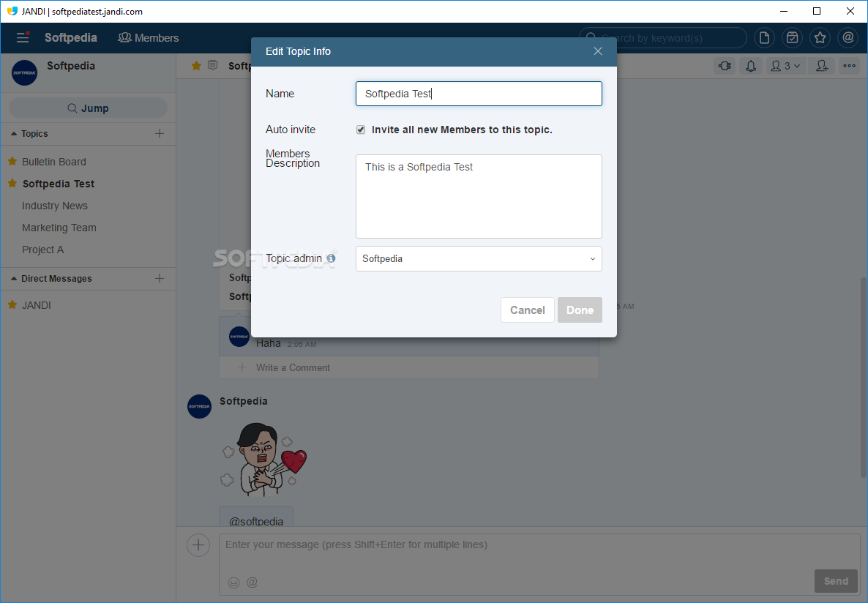This screenshot has height=603, width=868.
Task: Click the Softpedia sender avatar of sticker message
Action: click(x=199, y=406)
